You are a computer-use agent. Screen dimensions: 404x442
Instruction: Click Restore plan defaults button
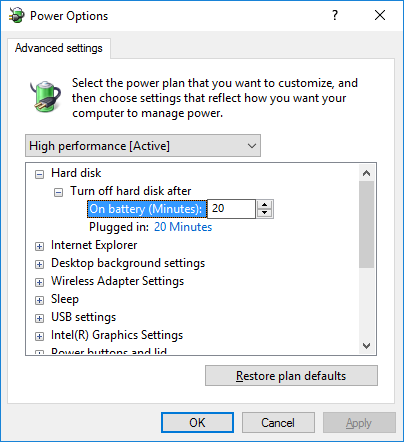(x=291, y=376)
